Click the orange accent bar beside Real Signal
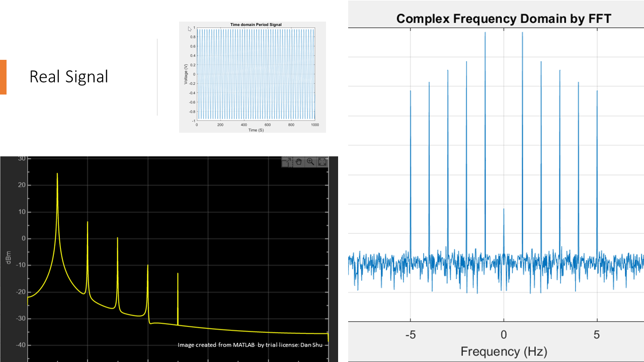Image resolution: width=644 pixels, height=362 pixels. click(3, 77)
